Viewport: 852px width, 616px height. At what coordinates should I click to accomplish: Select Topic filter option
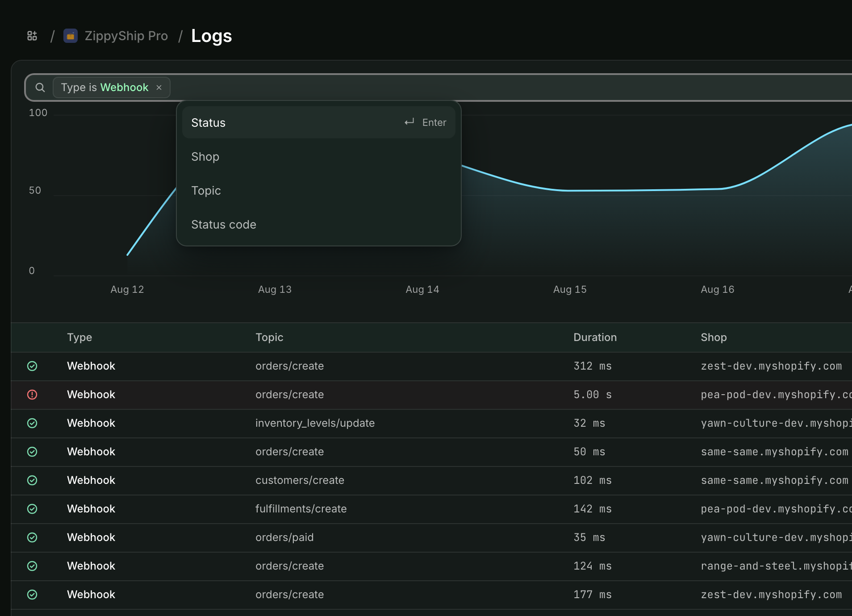click(x=319, y=191)
